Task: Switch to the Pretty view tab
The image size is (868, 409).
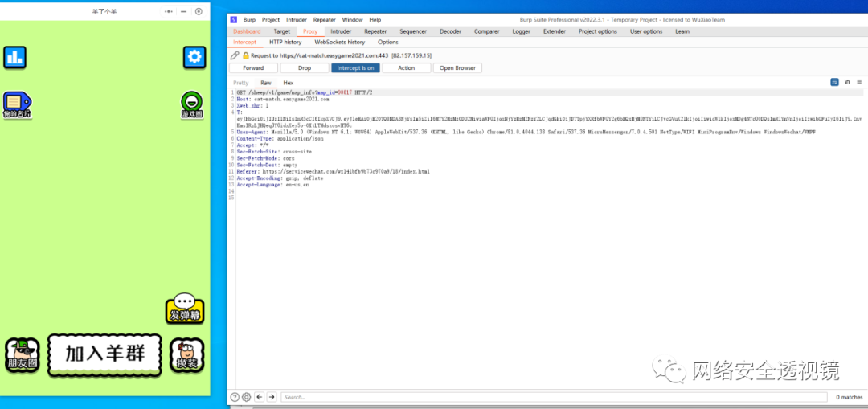Action: point(241,83)
